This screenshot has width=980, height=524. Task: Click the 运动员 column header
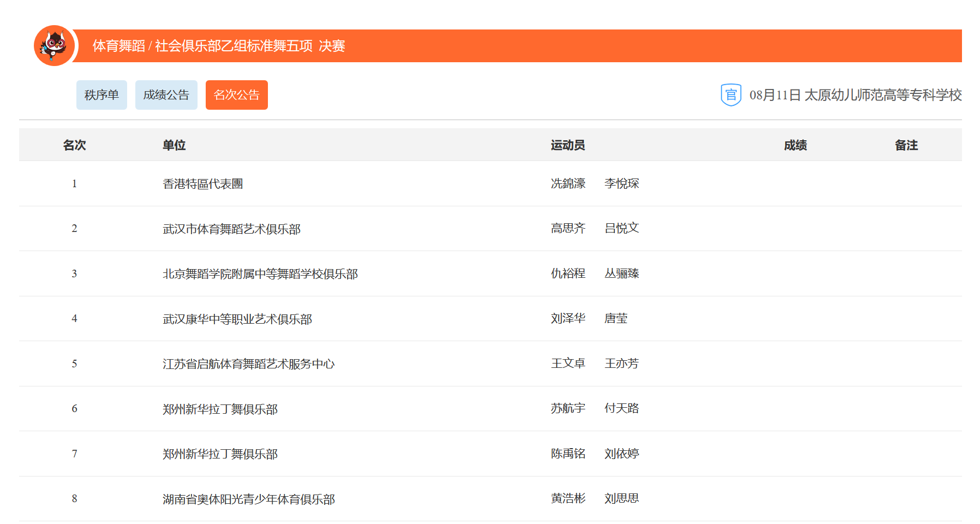(x=568, y=145)
